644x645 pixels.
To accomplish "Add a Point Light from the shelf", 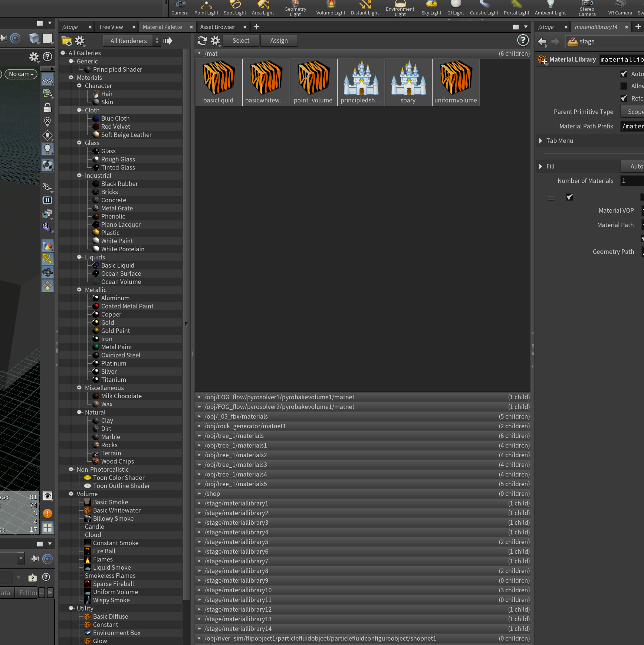I will point(206,8).
